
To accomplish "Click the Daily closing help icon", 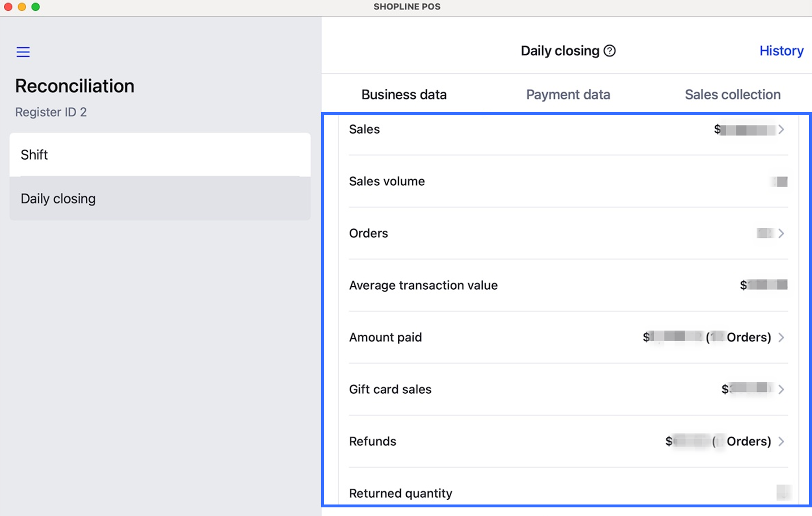I will point(610,51).
